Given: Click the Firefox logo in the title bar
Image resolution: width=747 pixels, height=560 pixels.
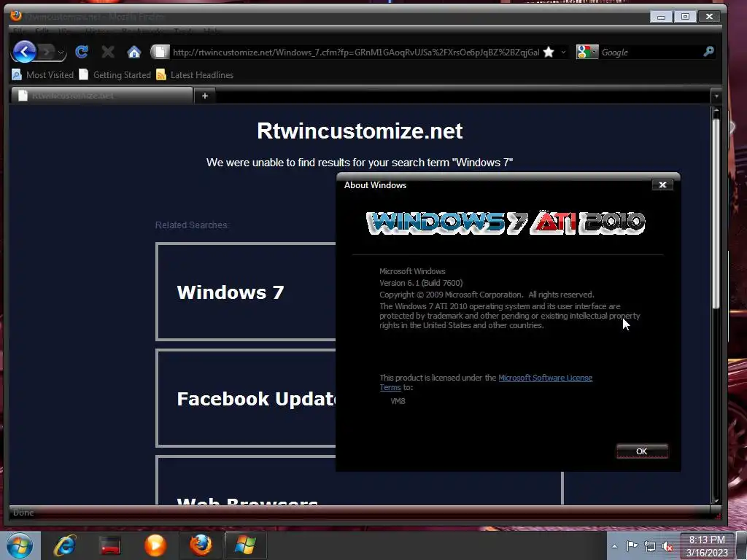Looking at the screenshot, I should (x=16, y=16).
